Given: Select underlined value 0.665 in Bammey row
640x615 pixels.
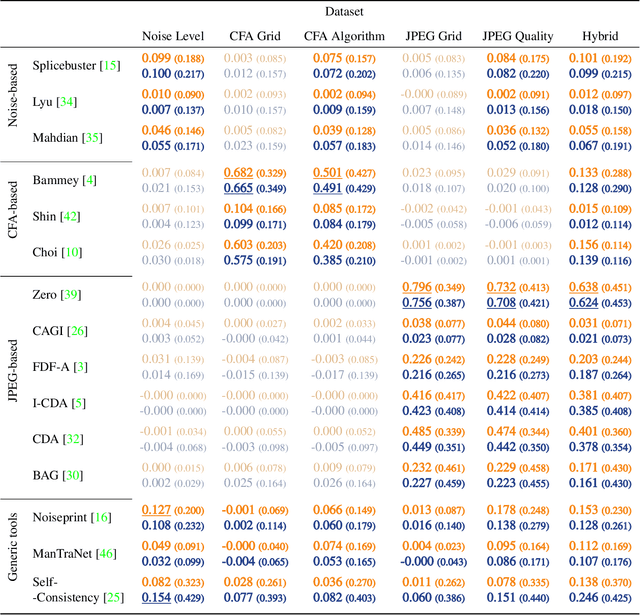Looking at the screenshot, I should coord(238,188).
